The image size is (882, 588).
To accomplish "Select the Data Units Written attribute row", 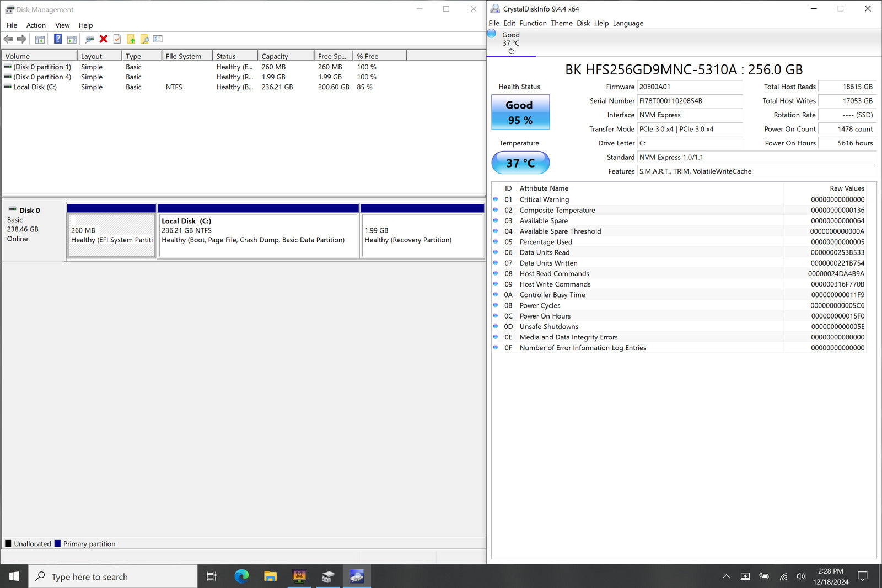I will (679, 263).
